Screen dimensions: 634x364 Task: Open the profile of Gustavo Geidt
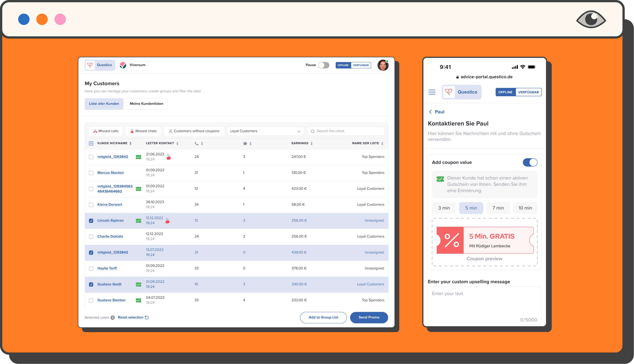[109, 284]
